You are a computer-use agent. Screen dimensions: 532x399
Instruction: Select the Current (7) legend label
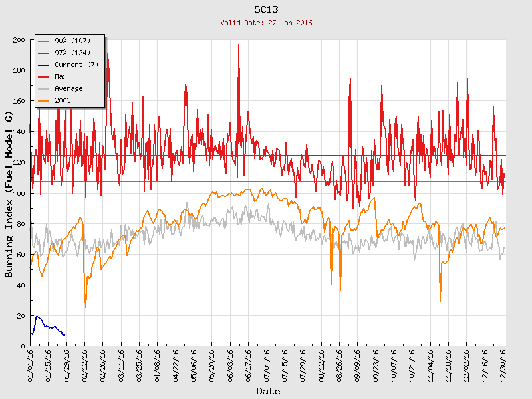point(76,65)
